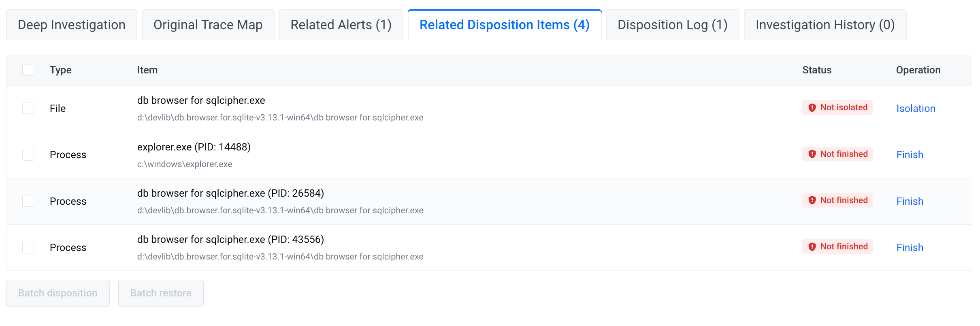980x326 pixels.
Task: Click shield icon for PID 26584 row
Action: (x=812, y=200)
